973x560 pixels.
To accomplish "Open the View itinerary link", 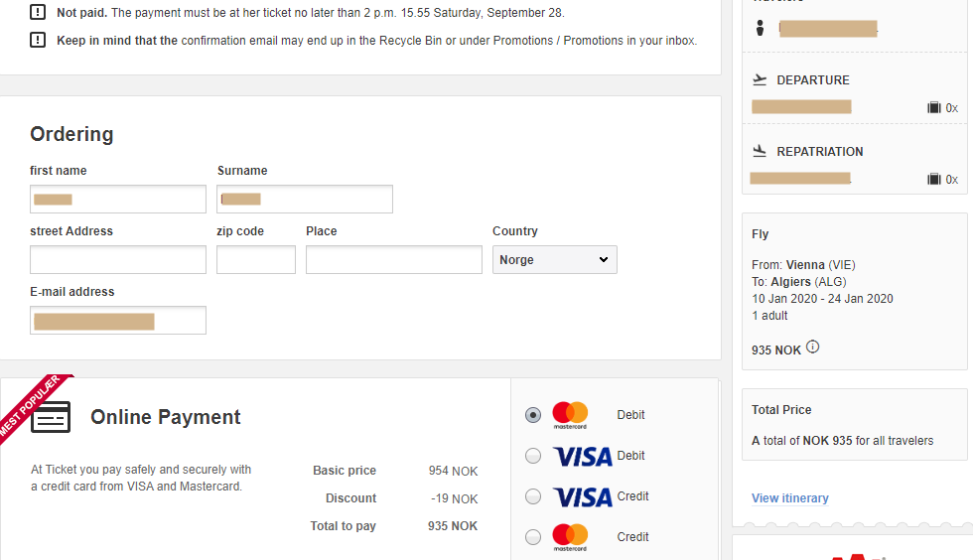I will click(790, 497).
